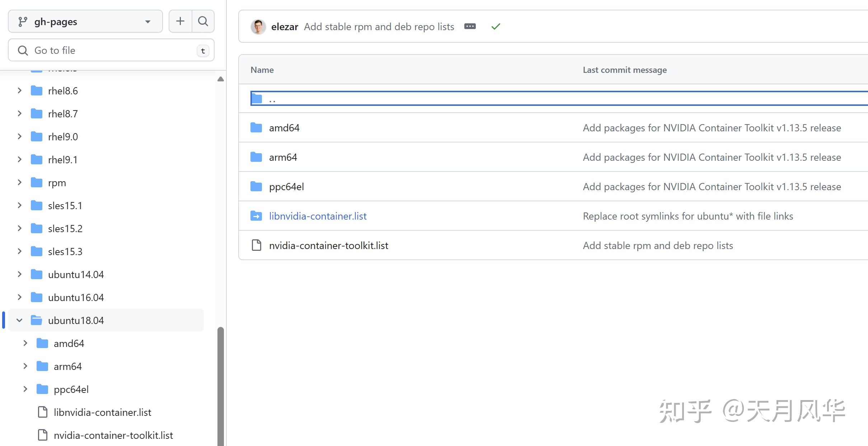Open the libnvidia-container.list symlink icon

point(256,216)
